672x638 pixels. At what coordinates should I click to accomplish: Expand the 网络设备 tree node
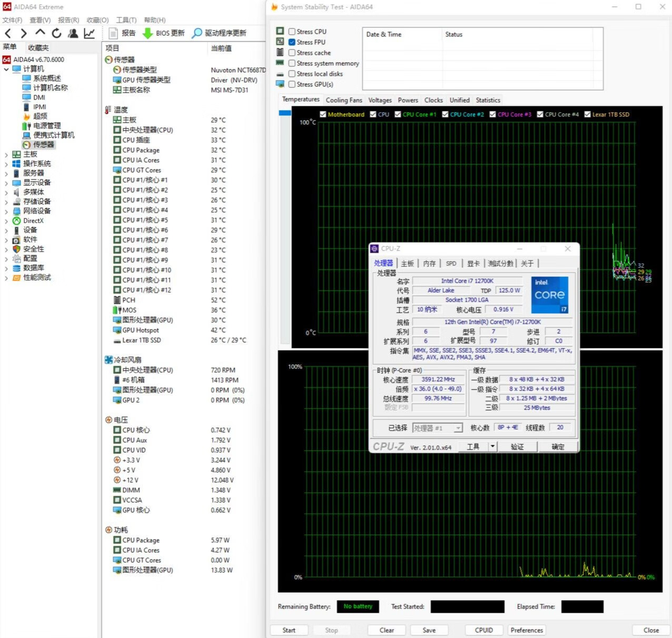coord(6,211)
